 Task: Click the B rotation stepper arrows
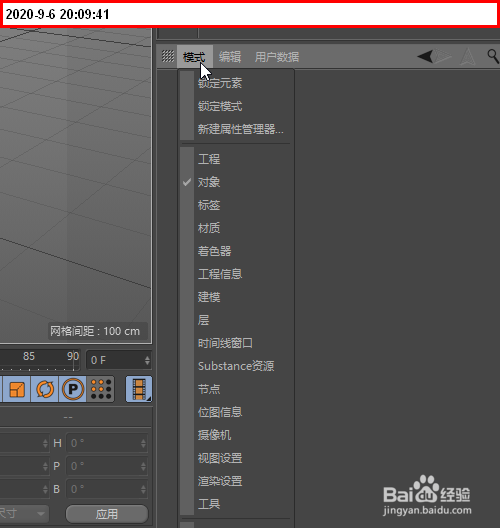143,489
